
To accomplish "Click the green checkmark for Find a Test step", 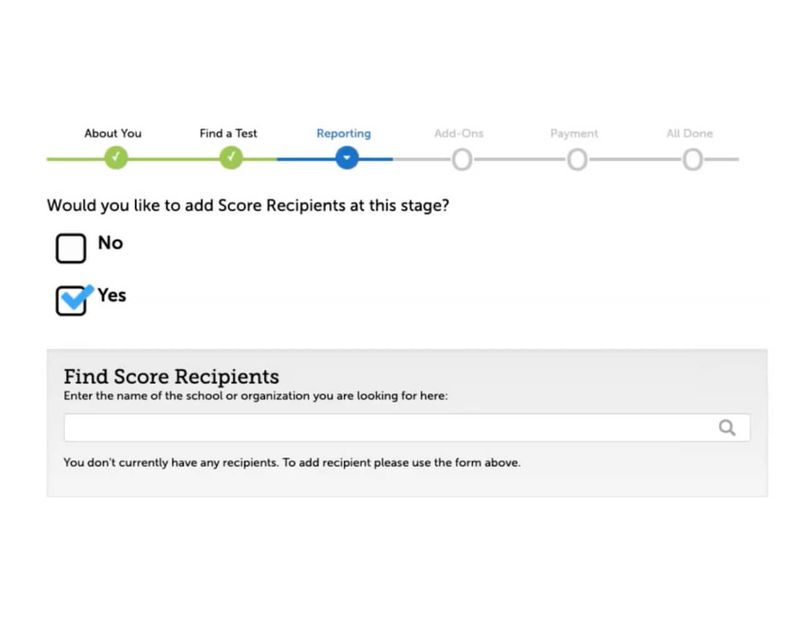I will point(229,157).
